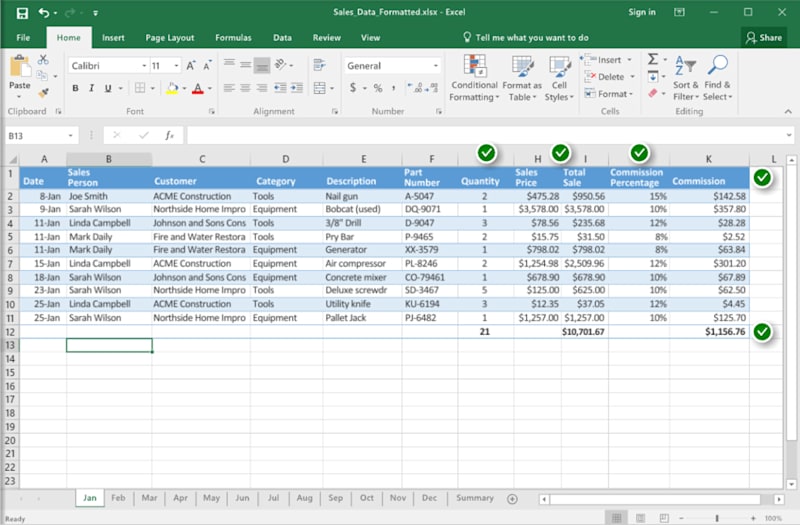Screen dimensions: 800x525
Task: Apply cell borders icon
Action: (140, 88)
